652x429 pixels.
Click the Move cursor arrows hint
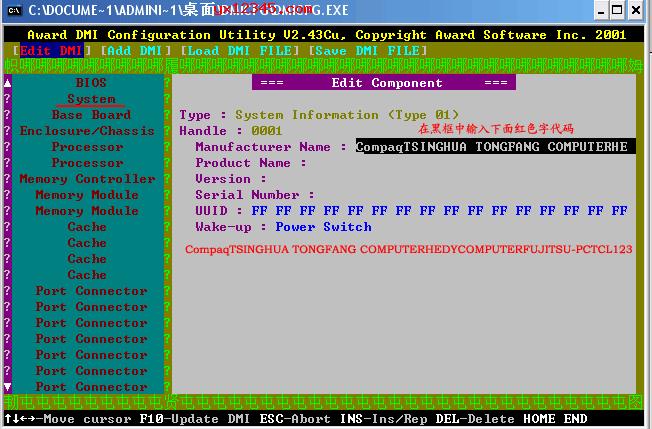tap(67, 419)
